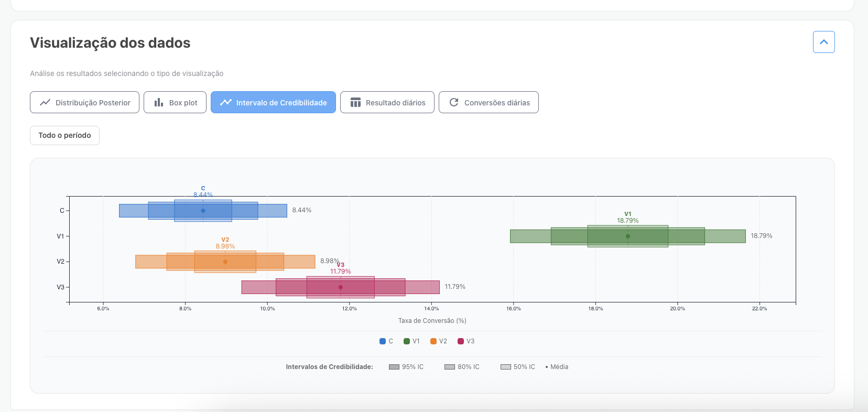Click the Visualização dos dados heading
Image resolution: width=868 pixels, height=412 pixels.
pyautogui.click(x=110, y=43)
